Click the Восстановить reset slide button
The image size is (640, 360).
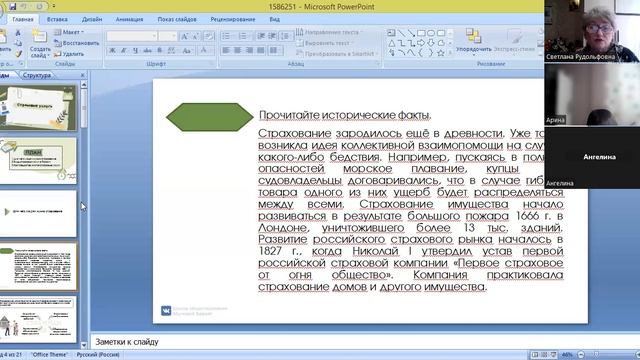click(x=77, y=43)
